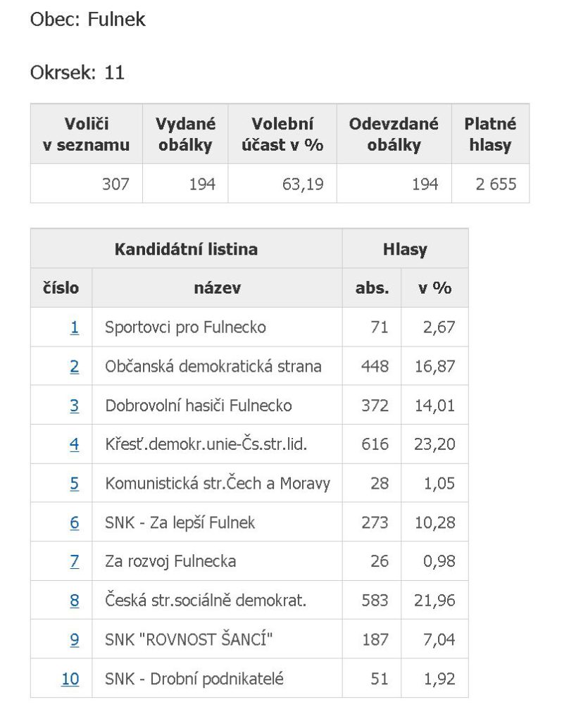Click the Hlasy column header
Viewport: 588px width, 721px height.
coord(405,249)
